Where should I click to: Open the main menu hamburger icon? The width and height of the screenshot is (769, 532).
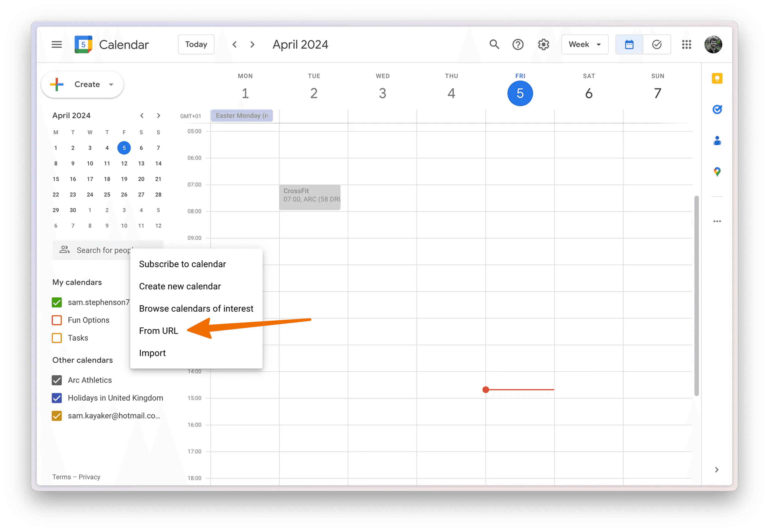57,44
